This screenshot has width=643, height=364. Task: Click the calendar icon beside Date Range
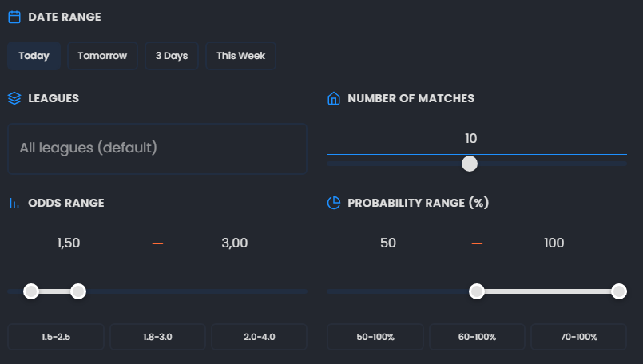point(14,17)
